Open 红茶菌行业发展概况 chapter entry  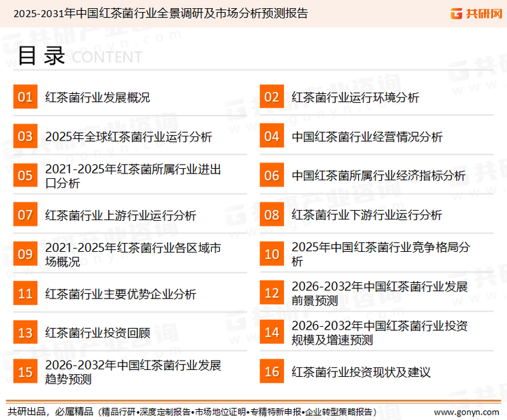coord(97,97)
